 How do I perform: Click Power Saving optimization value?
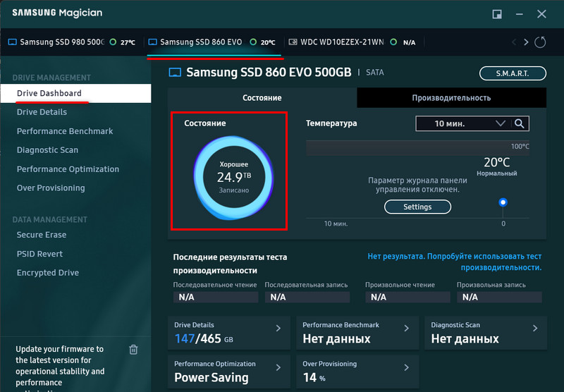211,378
